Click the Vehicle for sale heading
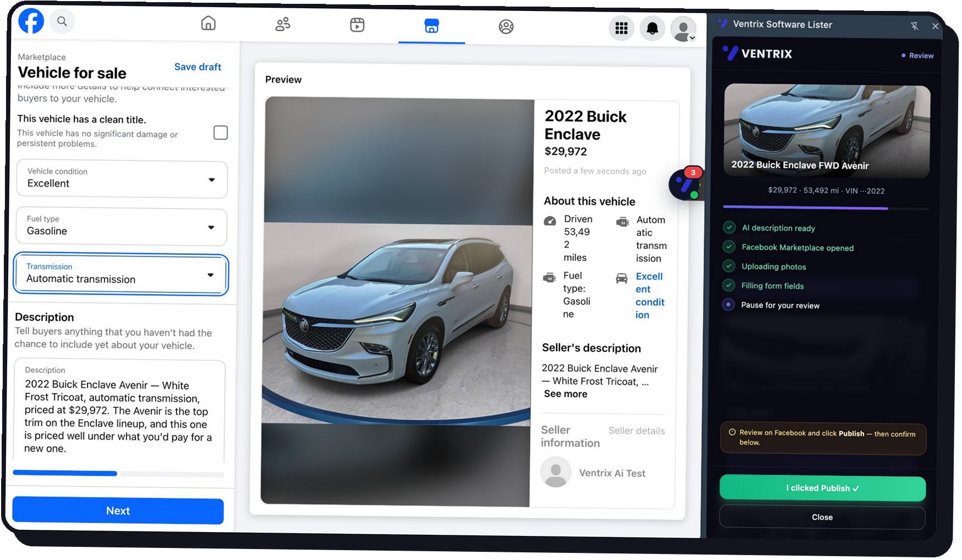The width and height of the screenshot is (962, 560). pos(72,73)
